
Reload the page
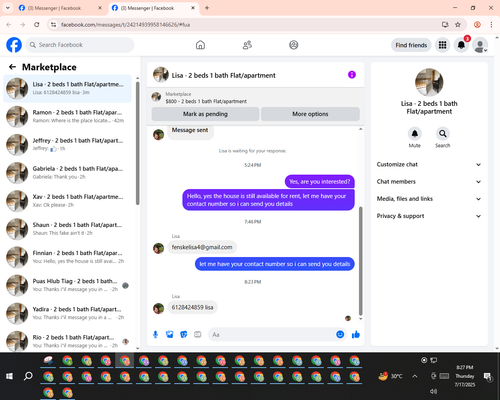(37, 25)
